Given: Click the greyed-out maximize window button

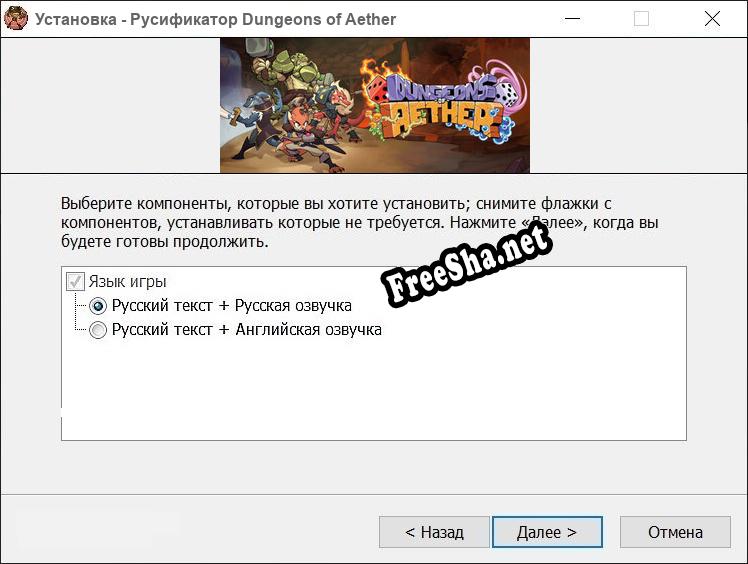Looking at the screenshot, I should coord(641,19).
